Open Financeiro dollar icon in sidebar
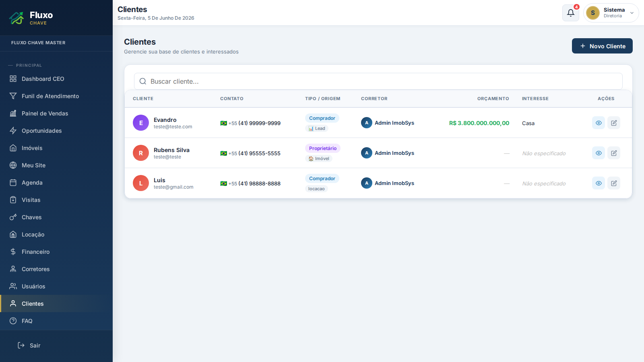This screenshot has height=362, width=644. pos(13,252)
